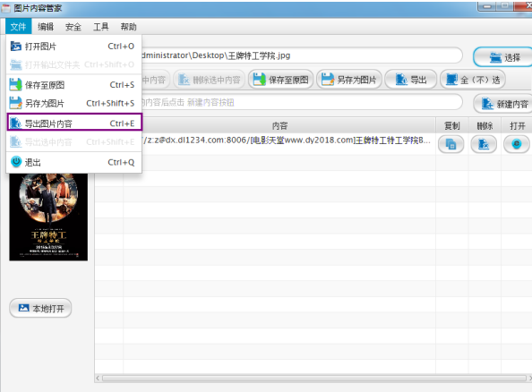
Task: Delete the first content row via delete icon
Action: tap(484, 144)
